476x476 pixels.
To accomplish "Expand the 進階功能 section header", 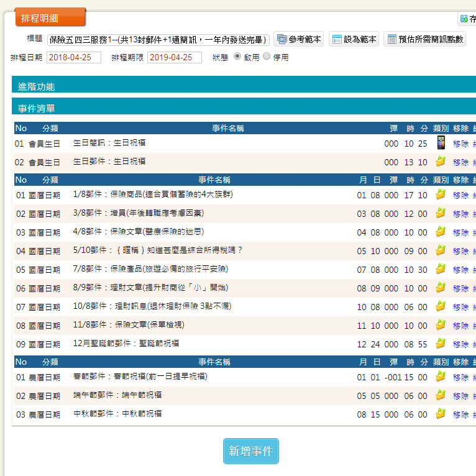I will 244,85.
